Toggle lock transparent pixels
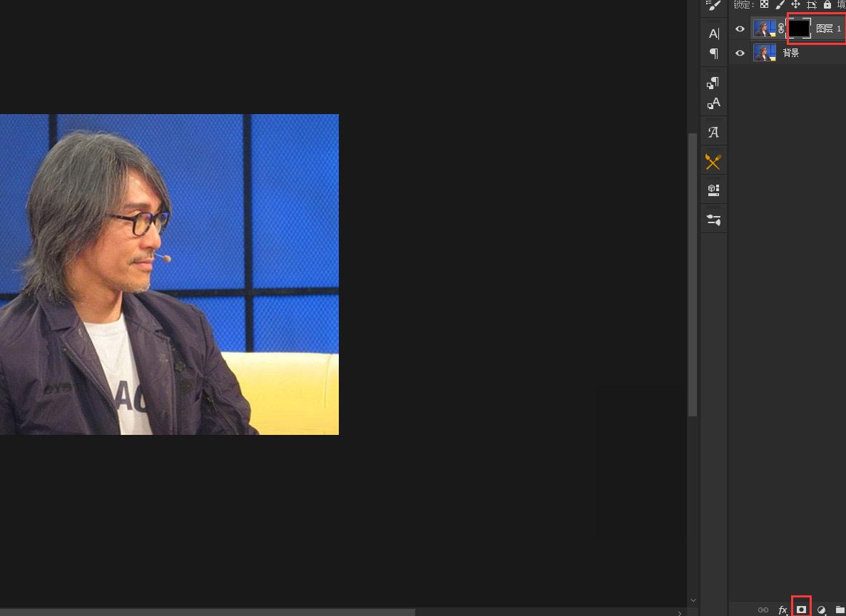Image resolution: width=846 pixels, height=616 pixels. tap(764, 5)
